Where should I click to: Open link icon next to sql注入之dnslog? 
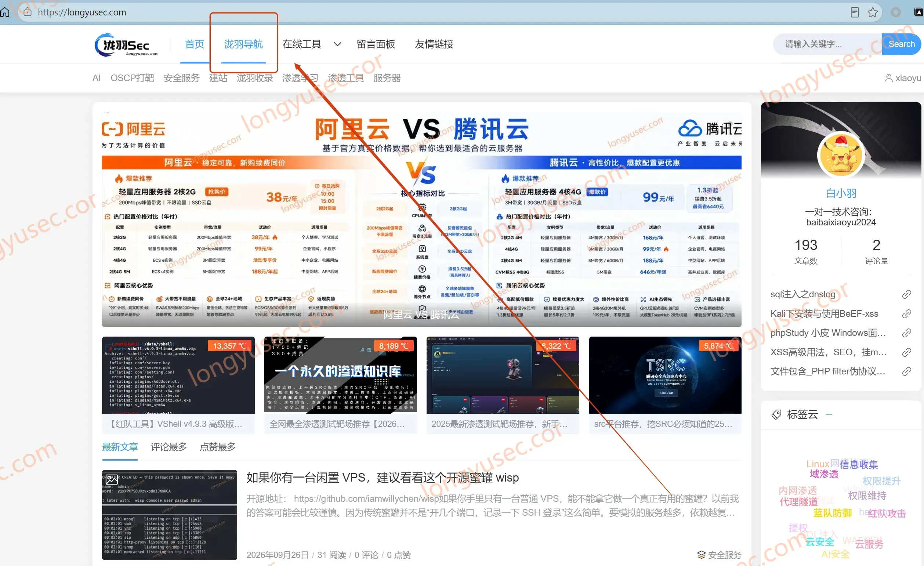pyautogui.click(x=906, y=294)
